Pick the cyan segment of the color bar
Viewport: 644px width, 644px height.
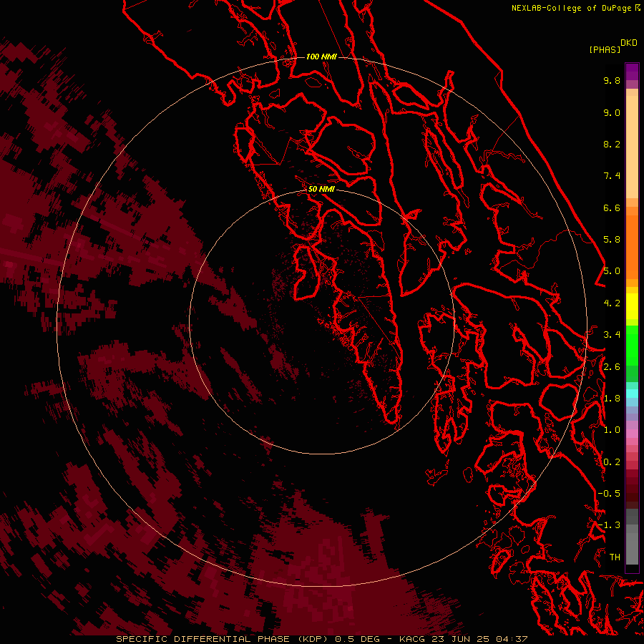(x=632, y=394)
